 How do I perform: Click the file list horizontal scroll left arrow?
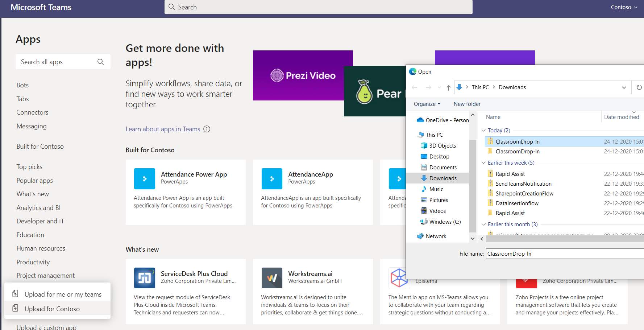[482, 239]
